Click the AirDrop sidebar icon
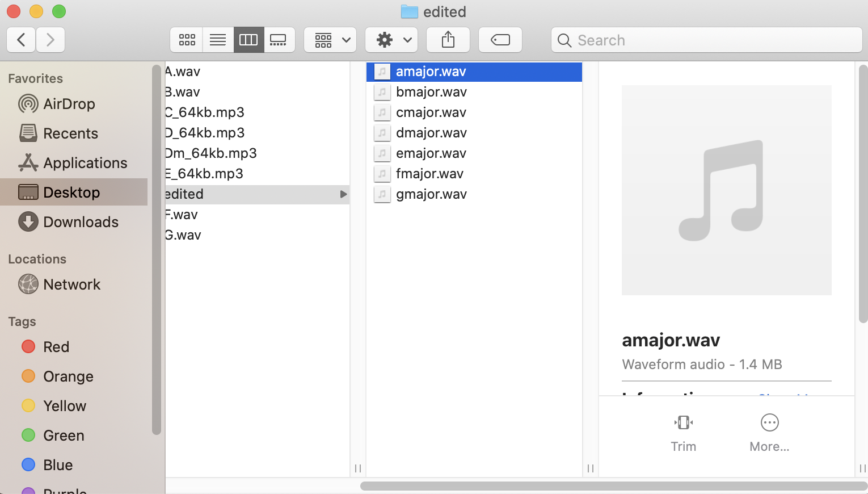The image size is (868, 494). tap(28, 104)
